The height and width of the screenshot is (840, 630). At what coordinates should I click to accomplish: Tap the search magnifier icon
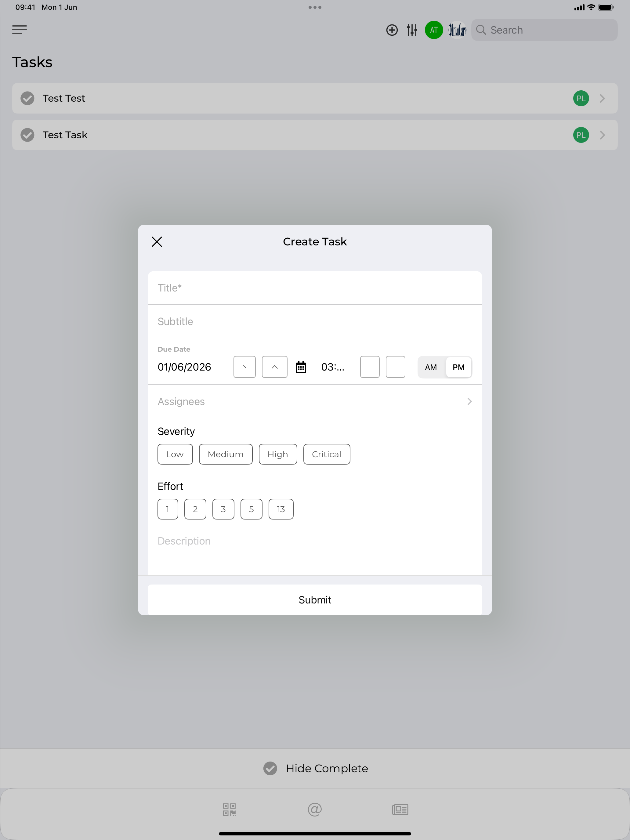click(x=481, y=30)
